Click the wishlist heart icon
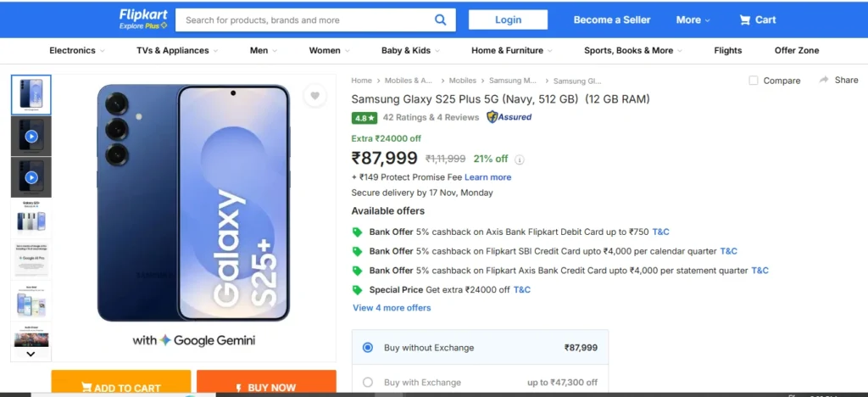The width and height of the screenshot is (868, 397). pyautogui.click(x=314, y=96)
